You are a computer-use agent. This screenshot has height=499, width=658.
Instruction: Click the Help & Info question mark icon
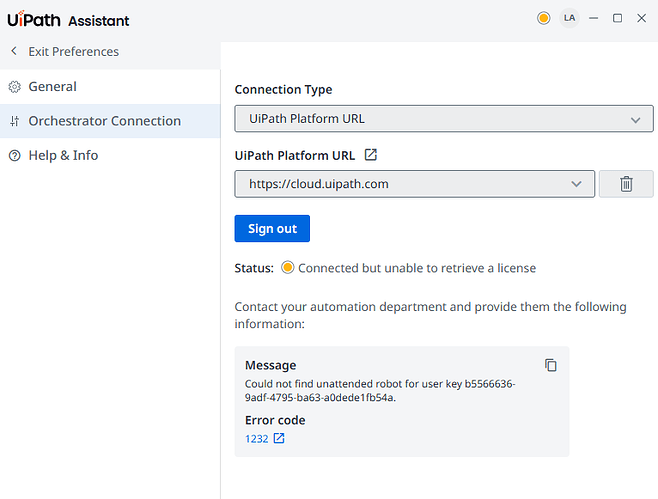[15, 156]
